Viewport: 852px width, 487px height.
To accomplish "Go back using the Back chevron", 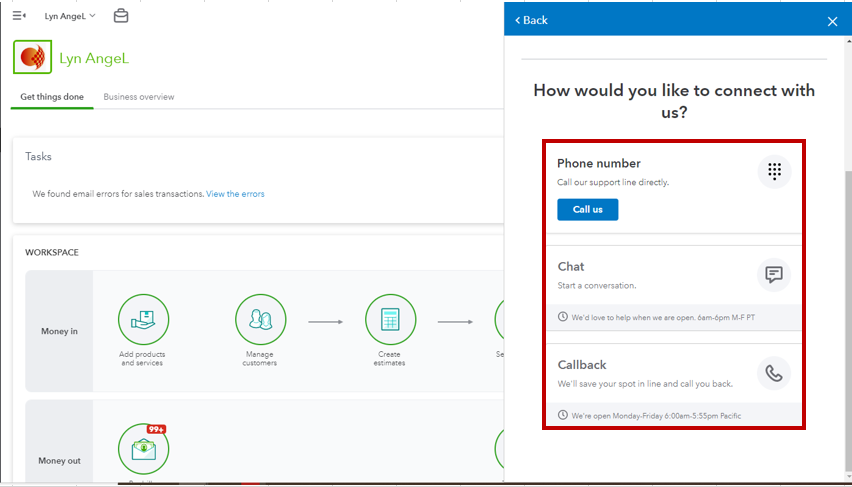I will [532, 20].
